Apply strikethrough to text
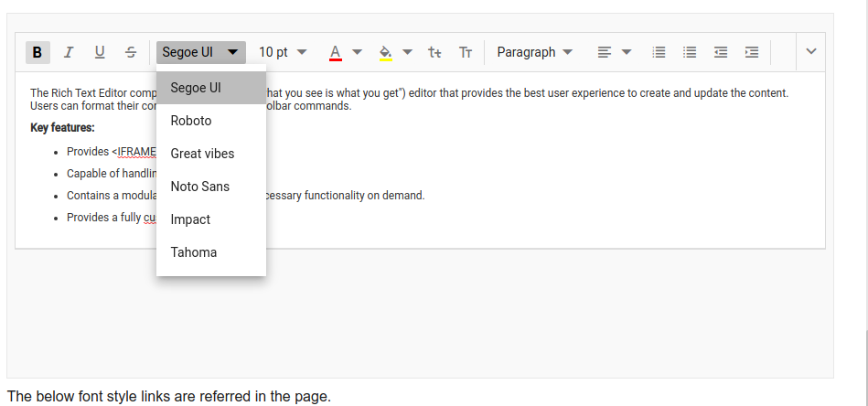Viewport: 868px width, 406px height. click(x=131, y=52)
